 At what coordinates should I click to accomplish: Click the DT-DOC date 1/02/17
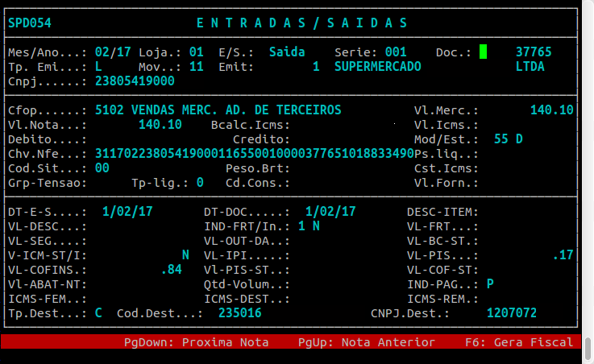330,212
